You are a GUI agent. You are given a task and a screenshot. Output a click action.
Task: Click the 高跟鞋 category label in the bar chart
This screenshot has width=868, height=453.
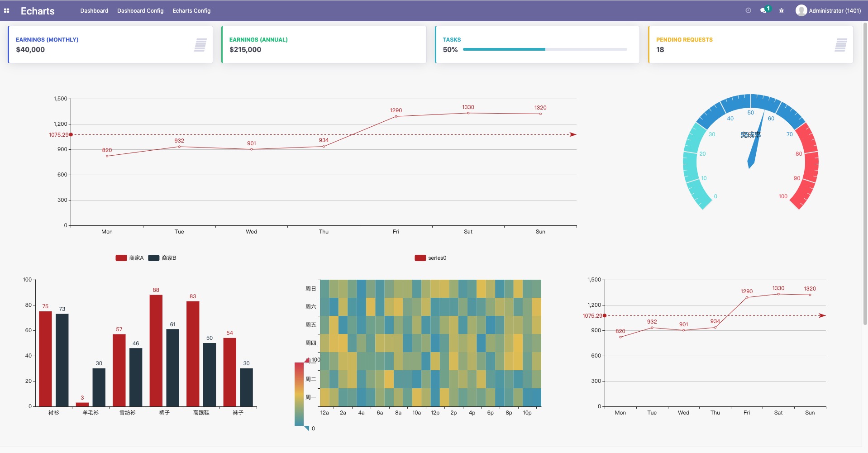(201, 413)
